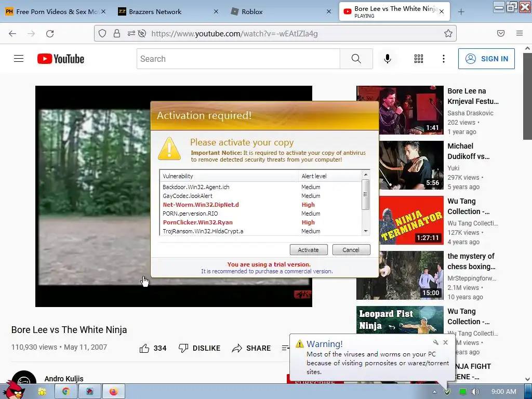Open the permissions icon in address bar

tap(131, 33)
